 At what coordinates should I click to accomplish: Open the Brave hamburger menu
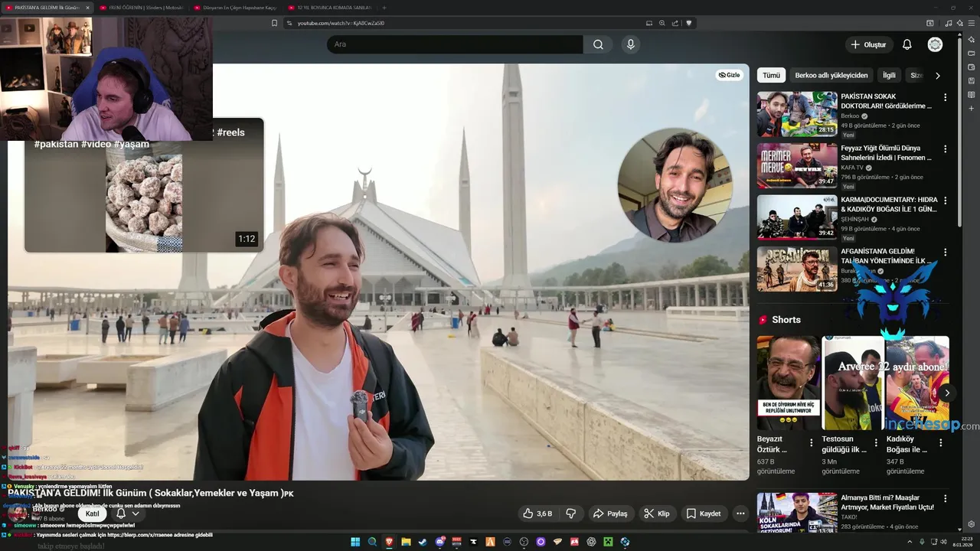[971, 23]
